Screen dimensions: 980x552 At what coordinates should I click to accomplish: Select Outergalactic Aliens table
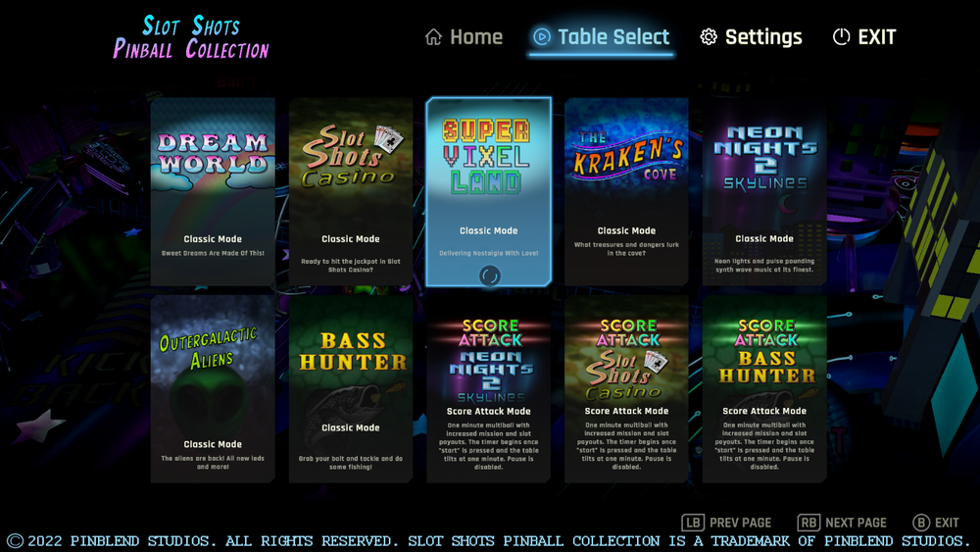213,389
